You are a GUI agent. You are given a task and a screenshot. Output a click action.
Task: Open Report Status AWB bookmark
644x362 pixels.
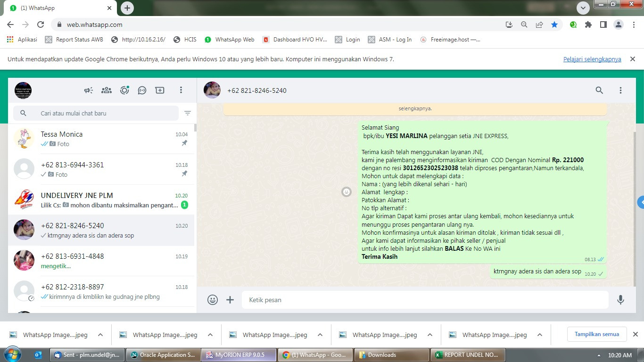pyautogui.click(x=74, y=40)
